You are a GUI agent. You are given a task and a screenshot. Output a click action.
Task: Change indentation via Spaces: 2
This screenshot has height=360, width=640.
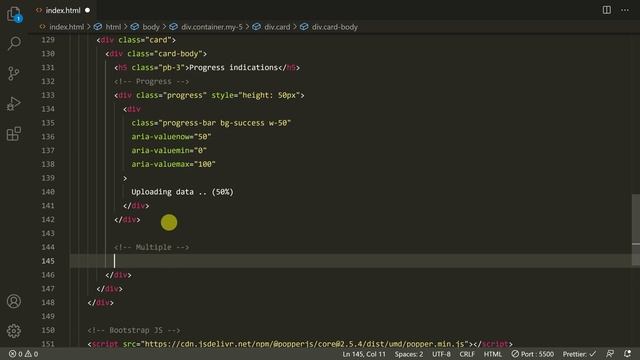pyautogui.click(x=409, y=354)
